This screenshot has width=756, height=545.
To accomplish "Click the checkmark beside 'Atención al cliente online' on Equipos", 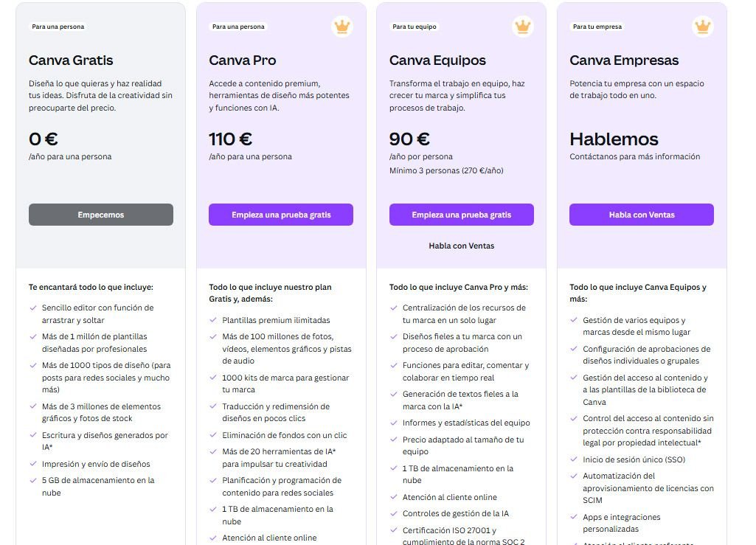I will (393, 497).
